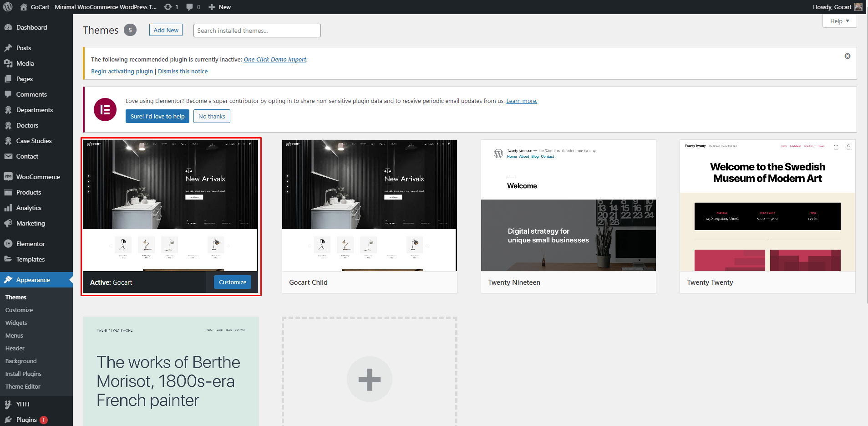Image resolution: width=868 pixels, height=426 pixels.
Task: Click the Departments icon in sidebar
Action: point(8,110)
